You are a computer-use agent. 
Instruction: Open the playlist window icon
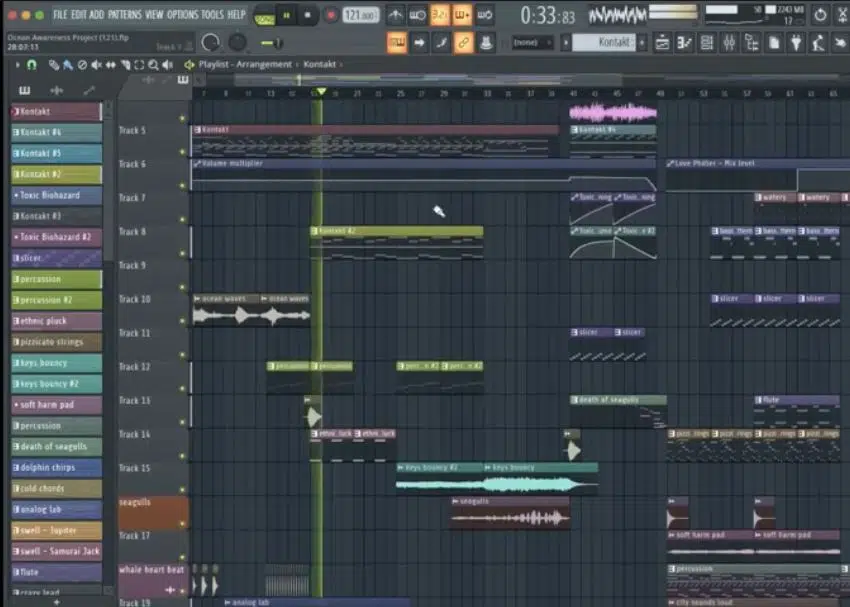(x=662, y=42)
